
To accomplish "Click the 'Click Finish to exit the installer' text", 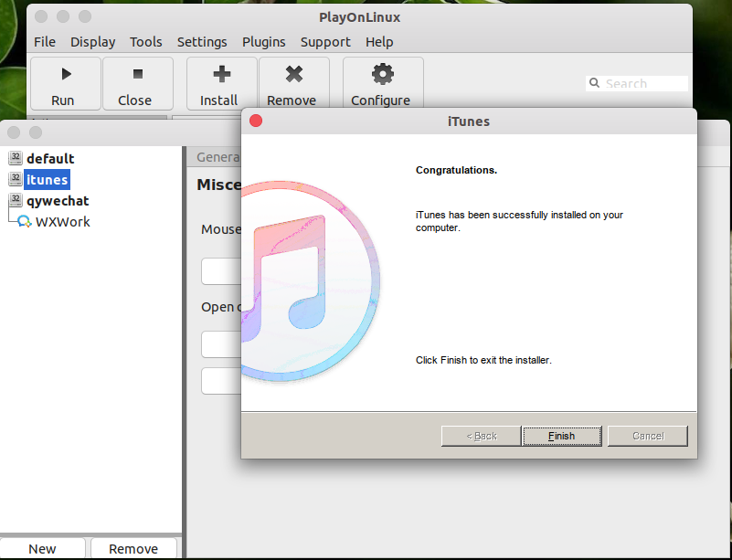I will pos(483,360).
